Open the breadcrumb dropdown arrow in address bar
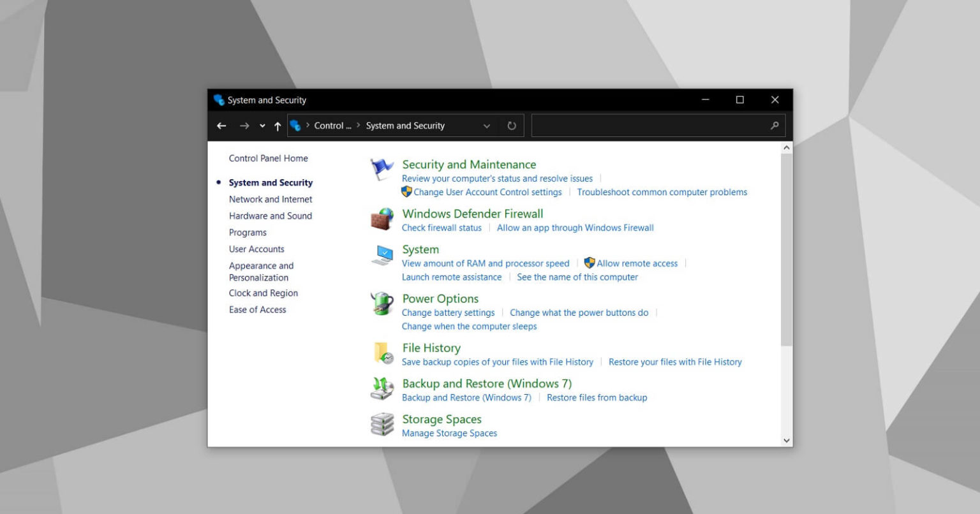 point(487,126)
